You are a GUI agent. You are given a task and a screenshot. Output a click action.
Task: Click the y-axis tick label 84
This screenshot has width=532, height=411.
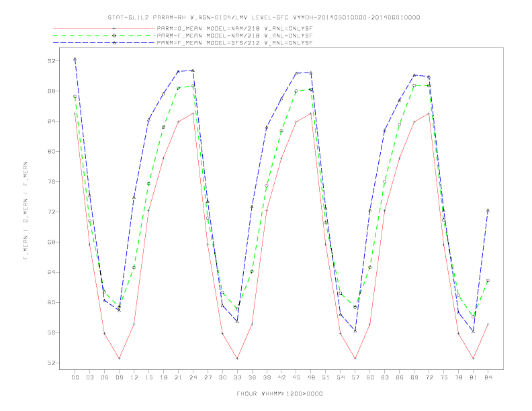pos(52,122)
